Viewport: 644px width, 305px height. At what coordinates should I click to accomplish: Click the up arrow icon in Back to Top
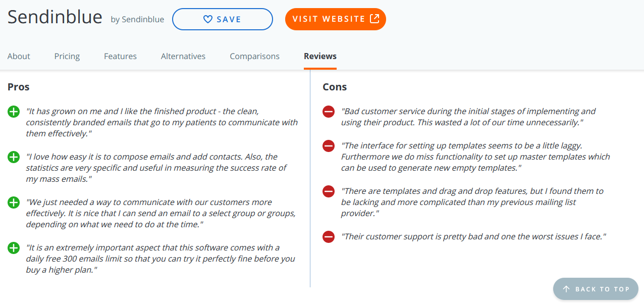point(566,289)
